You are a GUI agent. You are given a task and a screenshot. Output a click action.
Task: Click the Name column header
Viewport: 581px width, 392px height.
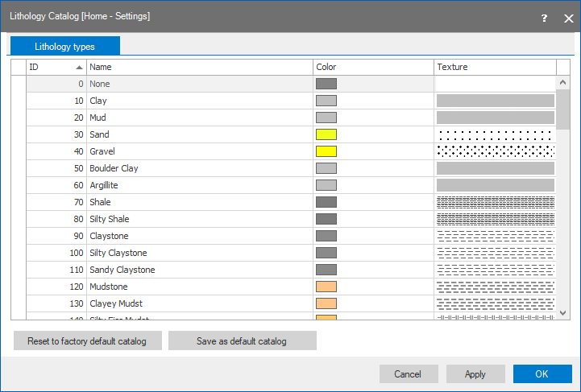click(x=199, y=67)
